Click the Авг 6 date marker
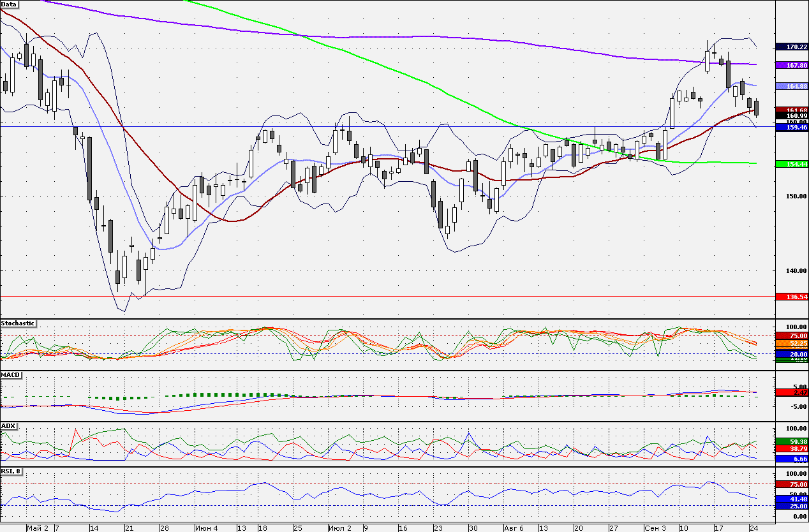The image size is (809, 532). (x=513, y=528)
